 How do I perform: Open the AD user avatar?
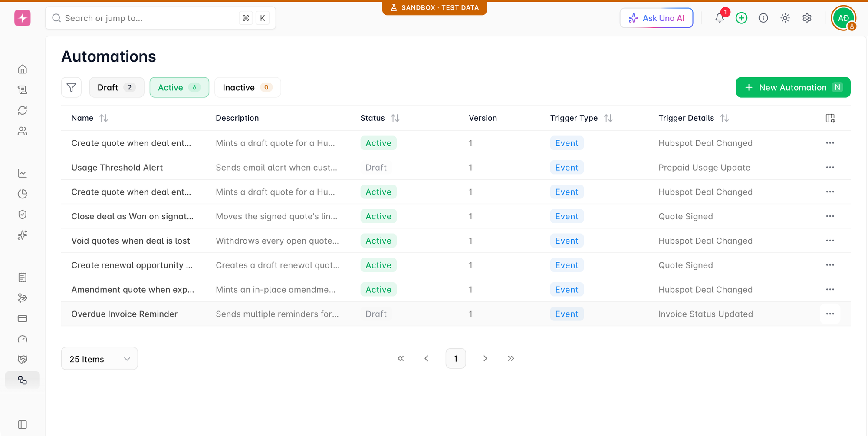[x=843, y=18]
